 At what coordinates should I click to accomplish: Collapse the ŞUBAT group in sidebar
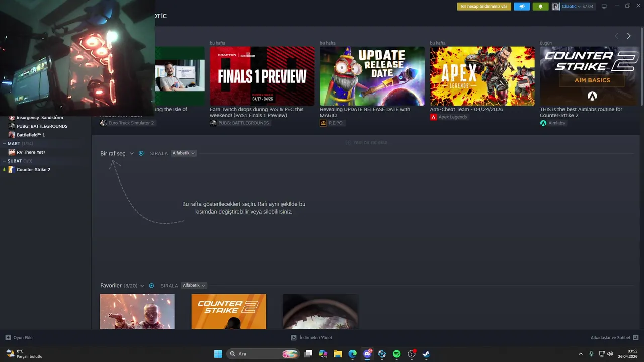[x=5, y=161]
